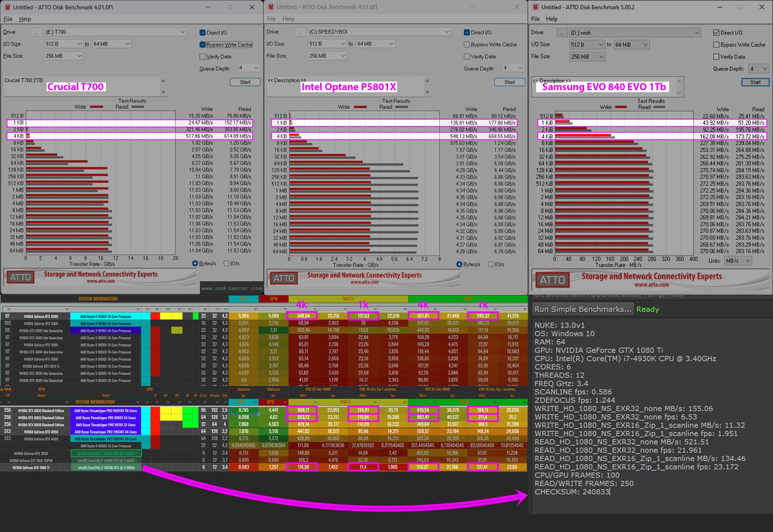
Task: Enable Verify Data in SPEEDYBOI window
Action: pos(467,56)
